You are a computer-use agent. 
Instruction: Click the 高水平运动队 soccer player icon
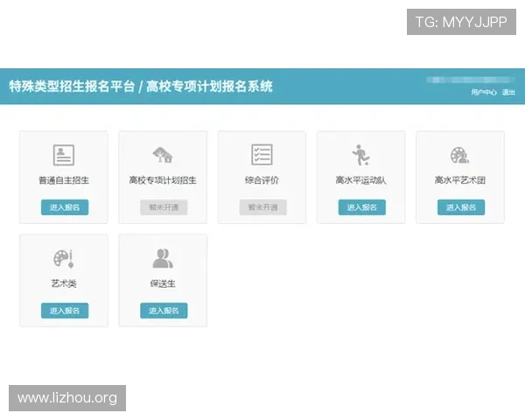pyautogui.click(x=360, y=155)
